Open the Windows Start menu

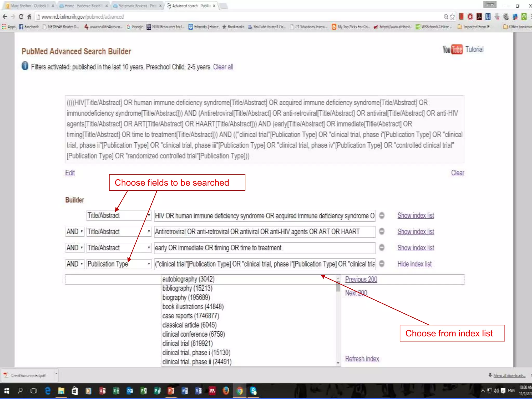coord(7,391)
